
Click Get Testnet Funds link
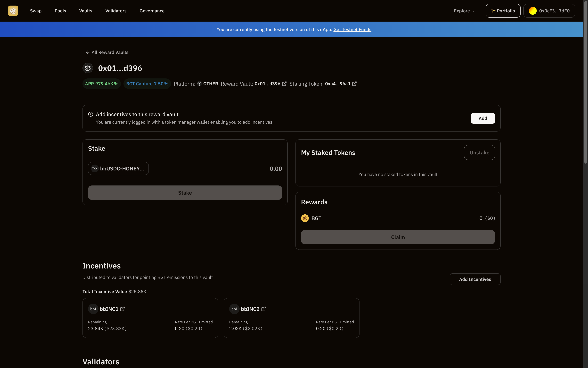pos(352,29)
